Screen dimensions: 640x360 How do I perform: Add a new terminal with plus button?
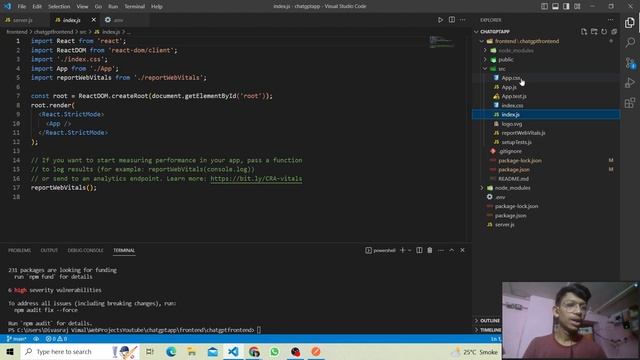coord(402,250)
